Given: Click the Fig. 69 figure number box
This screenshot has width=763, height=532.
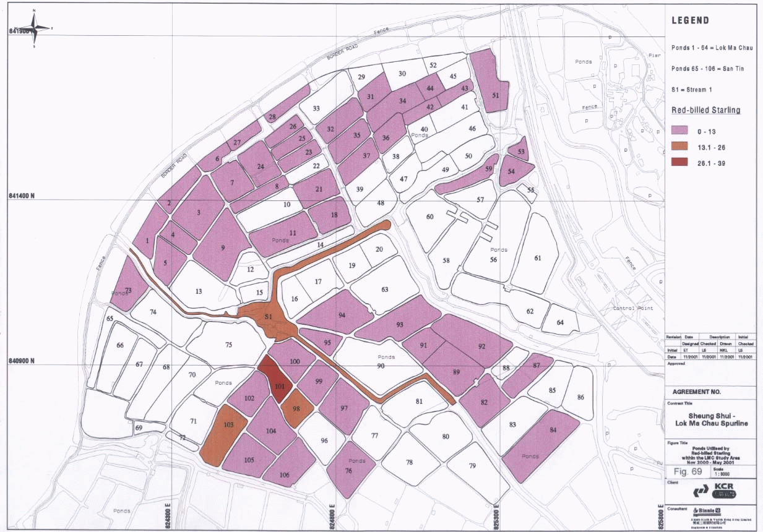Looking at the screenshot, I should (686, 471).
